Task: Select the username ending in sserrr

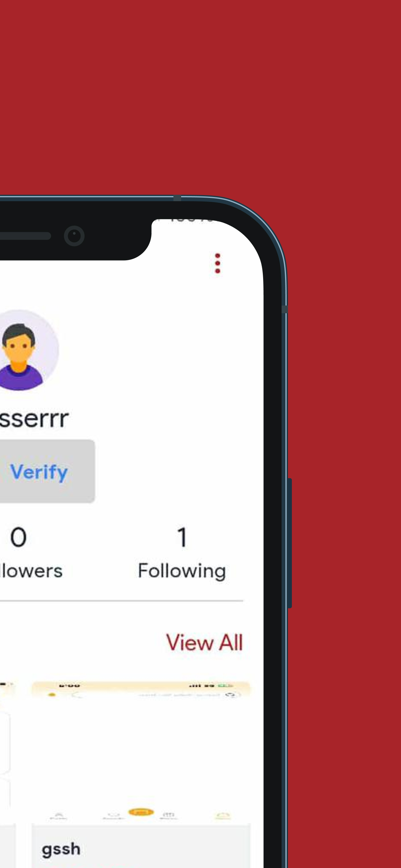Action: (34, 419)
